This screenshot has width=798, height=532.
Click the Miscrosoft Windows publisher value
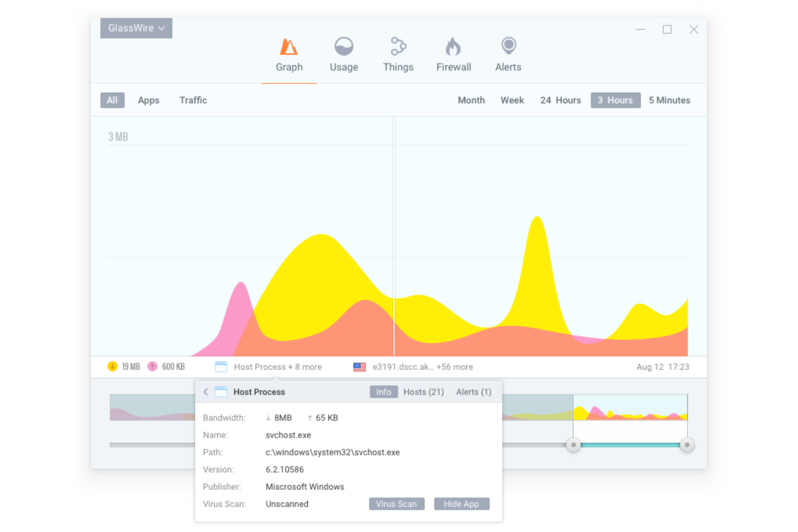(305, 487)
